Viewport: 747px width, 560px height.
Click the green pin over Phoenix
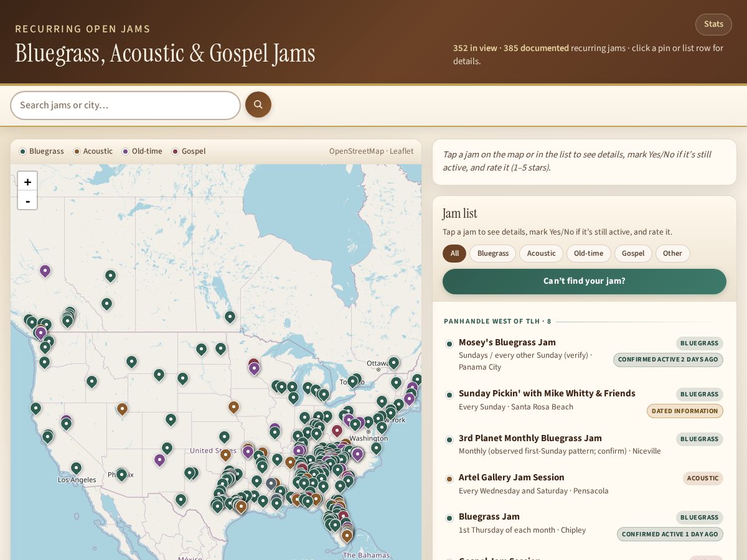click(121, 475)
